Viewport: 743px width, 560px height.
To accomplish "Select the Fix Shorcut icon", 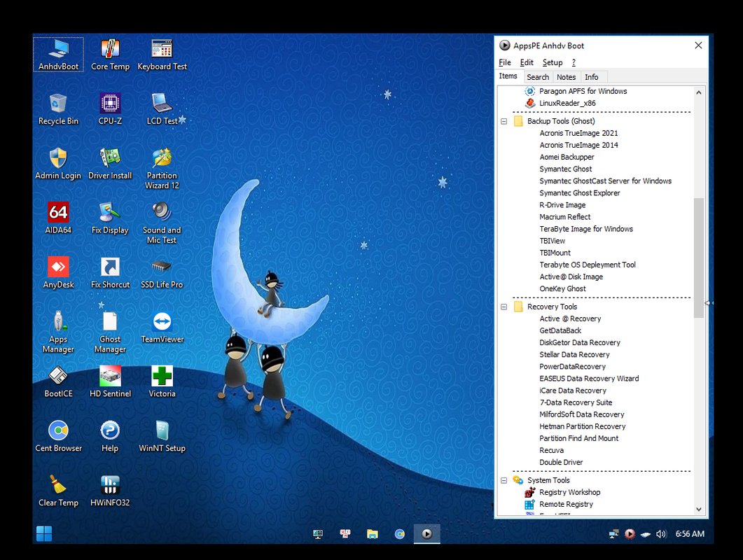I will coord(110,272).
